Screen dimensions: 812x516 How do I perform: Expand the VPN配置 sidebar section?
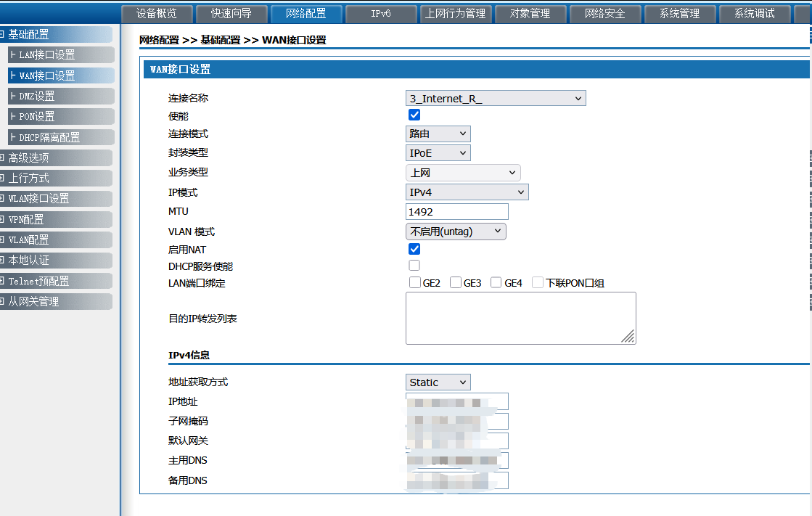56,220
